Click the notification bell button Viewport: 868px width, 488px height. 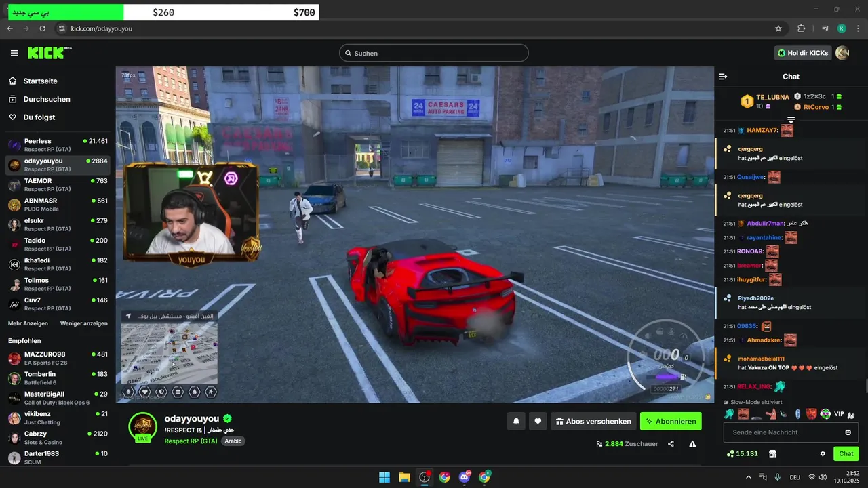(x=516, y=421)
